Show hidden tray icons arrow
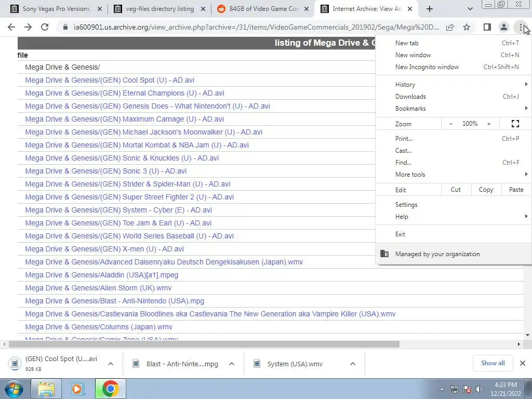 coord(442,389)
